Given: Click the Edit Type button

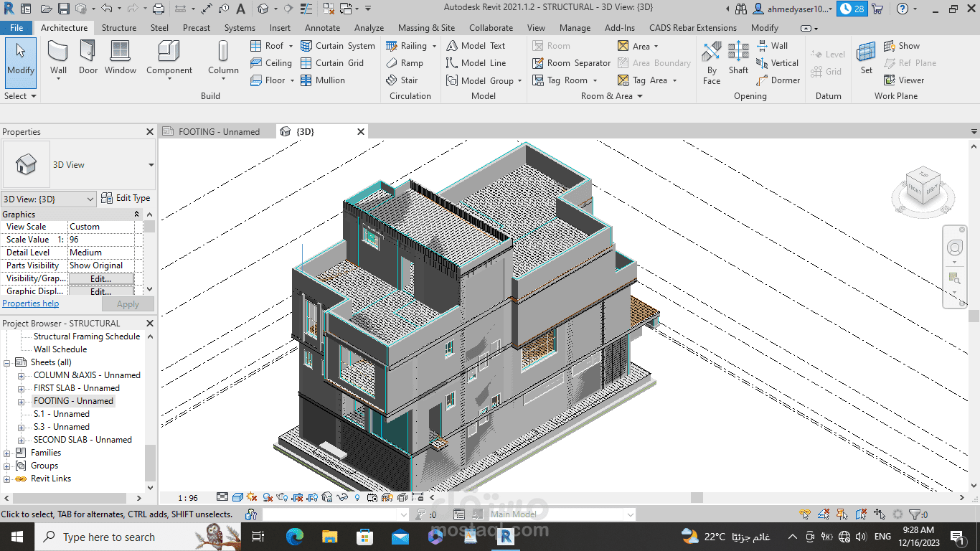Looking at the screenshot, I should (126, 199).
